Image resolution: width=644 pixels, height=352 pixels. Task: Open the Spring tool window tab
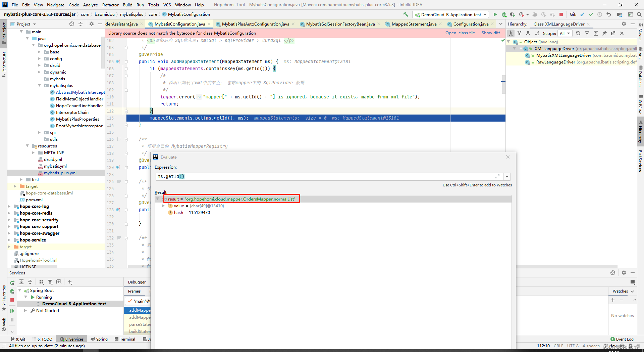click(x=99, y=339)
